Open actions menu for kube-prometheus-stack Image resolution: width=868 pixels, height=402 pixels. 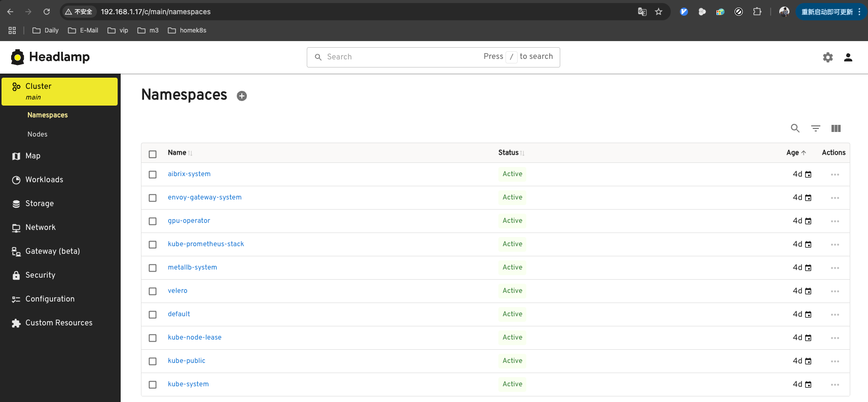tap(835, 245)
